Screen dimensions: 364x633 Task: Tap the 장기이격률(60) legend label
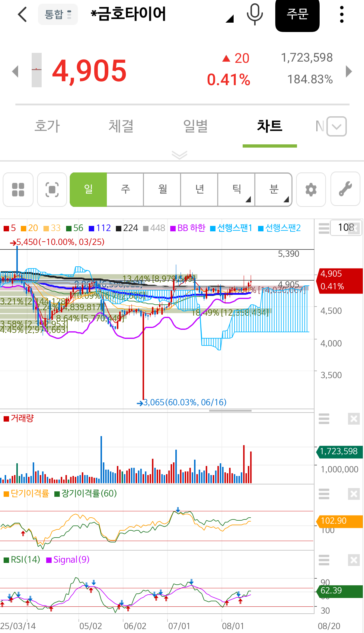[85, 493]
